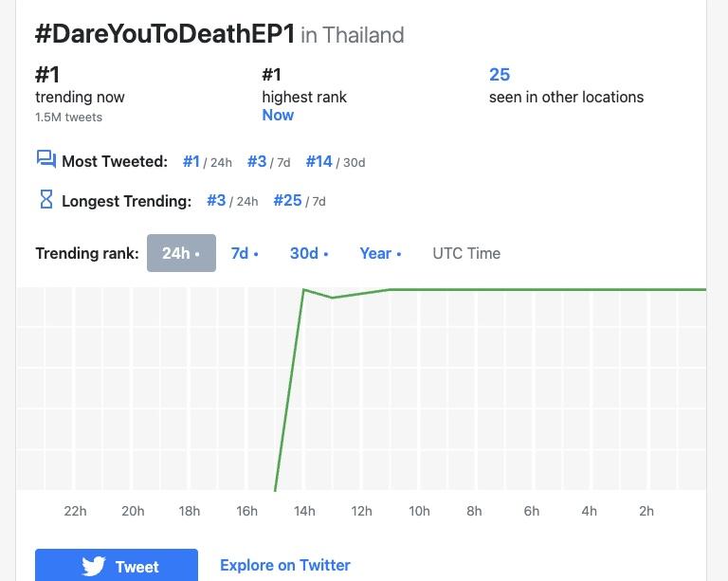Click the green line peak near 14h
Image resolution: width=728 pixels, height=581 pixels.
click(x=303, y=290)
